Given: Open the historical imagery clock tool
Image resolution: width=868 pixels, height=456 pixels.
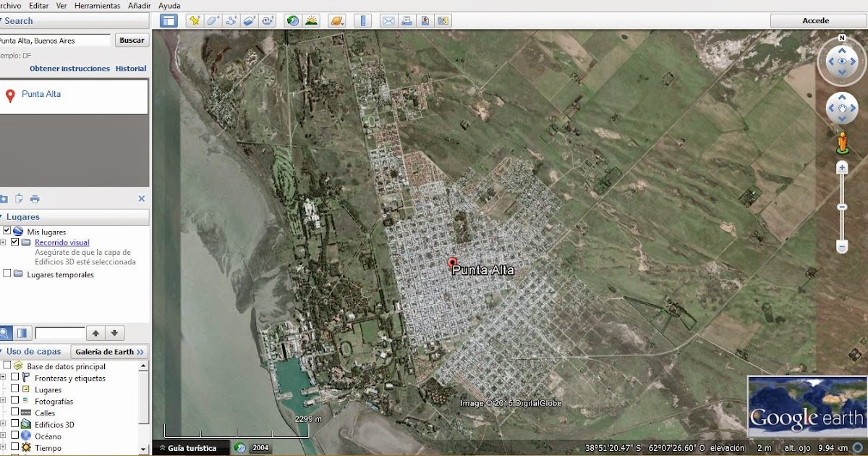Looking at the screenshot, I should (x=292, y=21).
